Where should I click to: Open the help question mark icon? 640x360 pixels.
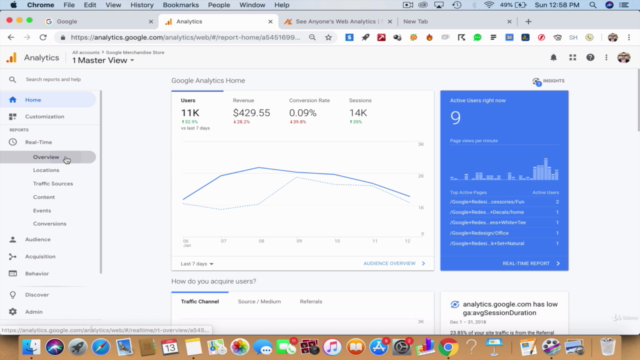(590, 58)
